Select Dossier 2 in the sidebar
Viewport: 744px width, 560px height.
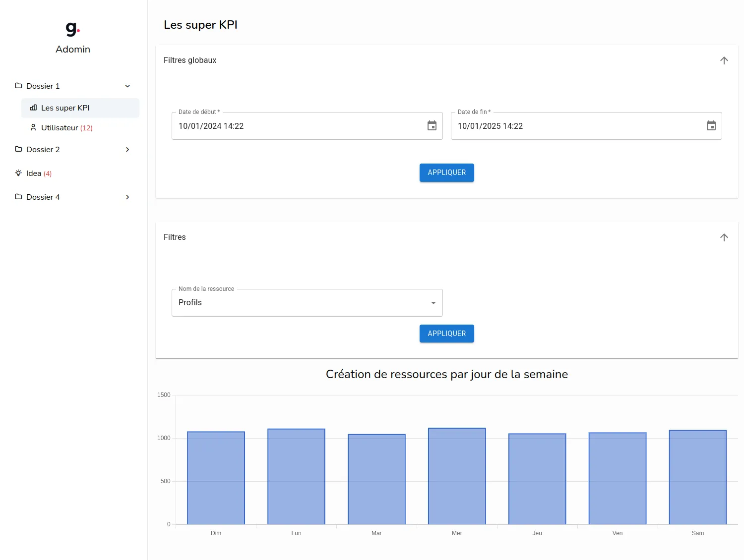tap(74, 150)
